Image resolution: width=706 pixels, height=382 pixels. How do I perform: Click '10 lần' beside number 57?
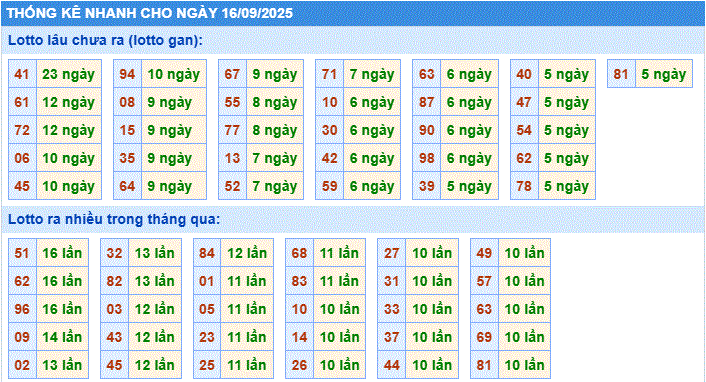(525, 281)
